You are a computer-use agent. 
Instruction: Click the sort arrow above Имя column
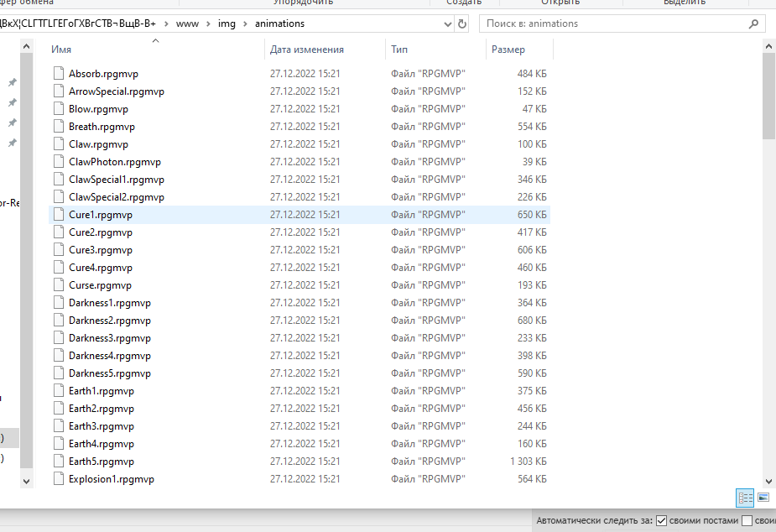[155, 40]
